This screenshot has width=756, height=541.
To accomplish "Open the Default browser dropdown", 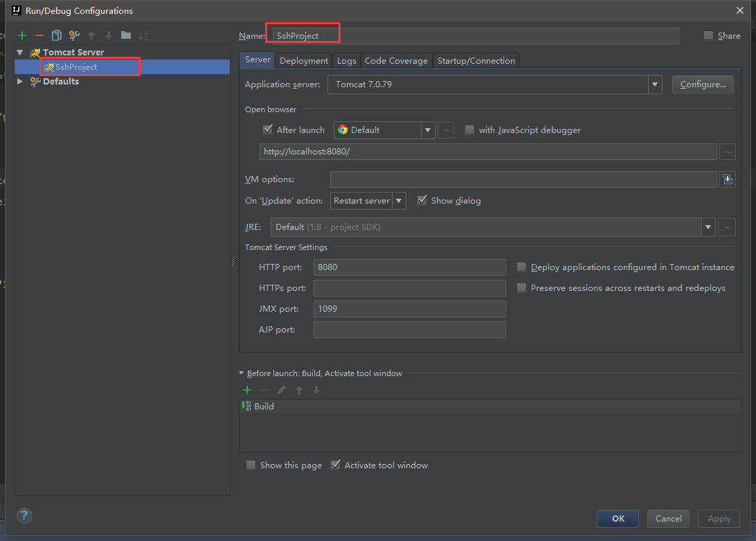I will pyautogui.click(x=428, y=130).
